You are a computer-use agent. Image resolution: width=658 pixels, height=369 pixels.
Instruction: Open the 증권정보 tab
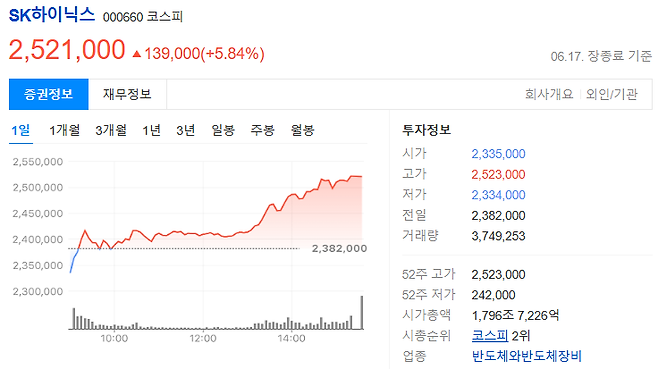(x=49, y=94)
